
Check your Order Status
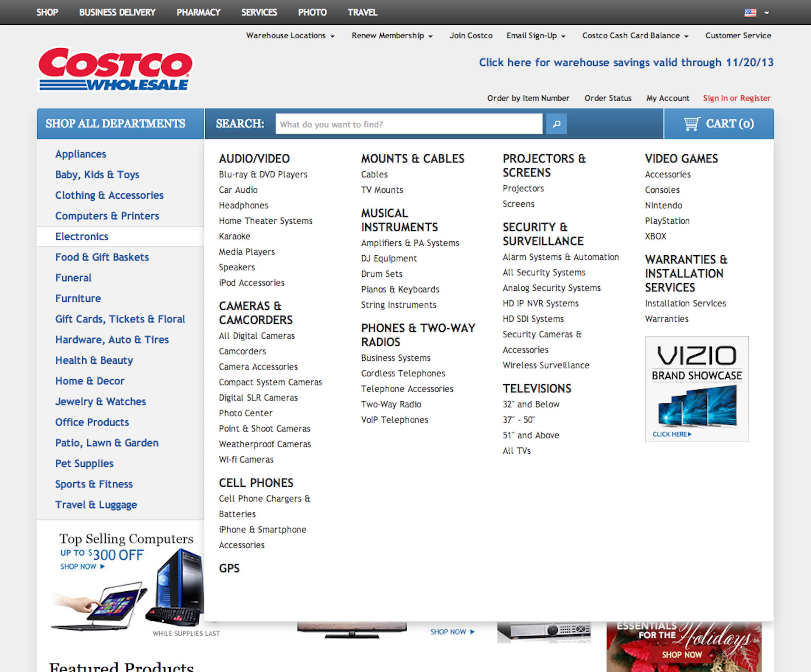608,98
